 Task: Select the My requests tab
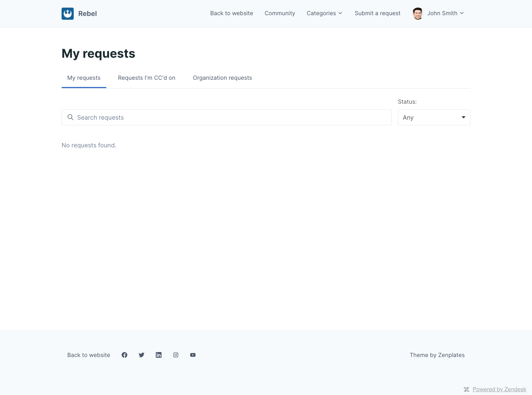84,78
